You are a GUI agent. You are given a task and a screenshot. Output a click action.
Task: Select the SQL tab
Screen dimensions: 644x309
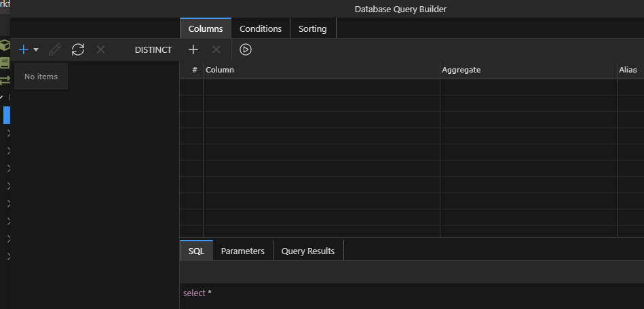[x=196, y=251]
